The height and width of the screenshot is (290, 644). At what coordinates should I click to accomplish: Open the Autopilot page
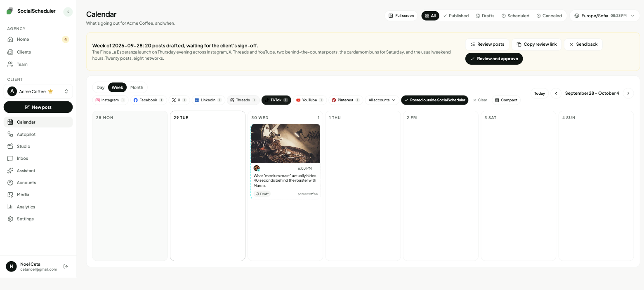click(x=38, y=134)
